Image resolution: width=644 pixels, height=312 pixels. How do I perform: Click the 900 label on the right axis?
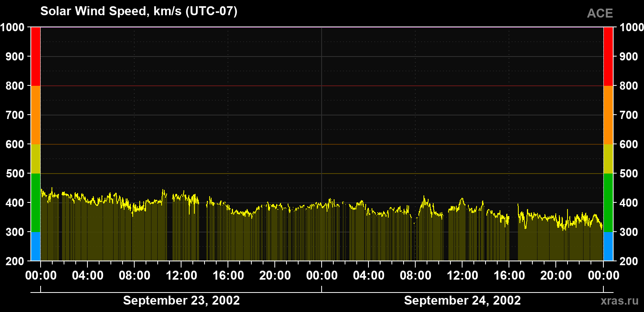pos(629,57)
